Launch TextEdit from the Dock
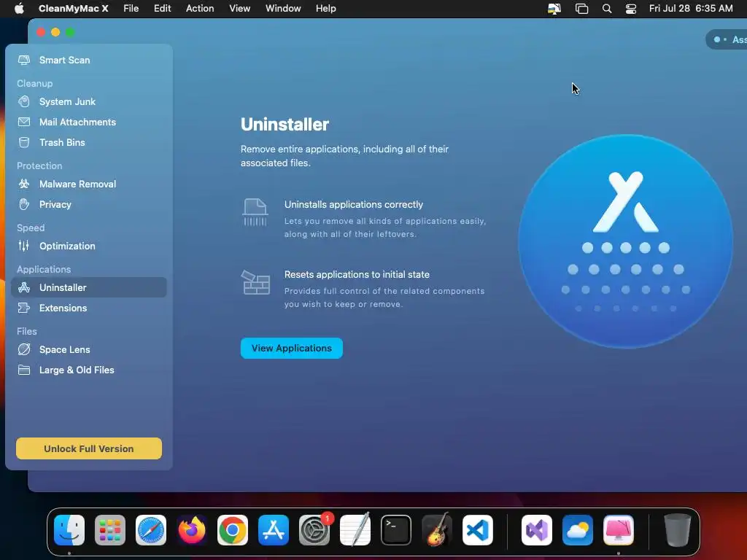This screenshot has width=747, height=560. 355,530
